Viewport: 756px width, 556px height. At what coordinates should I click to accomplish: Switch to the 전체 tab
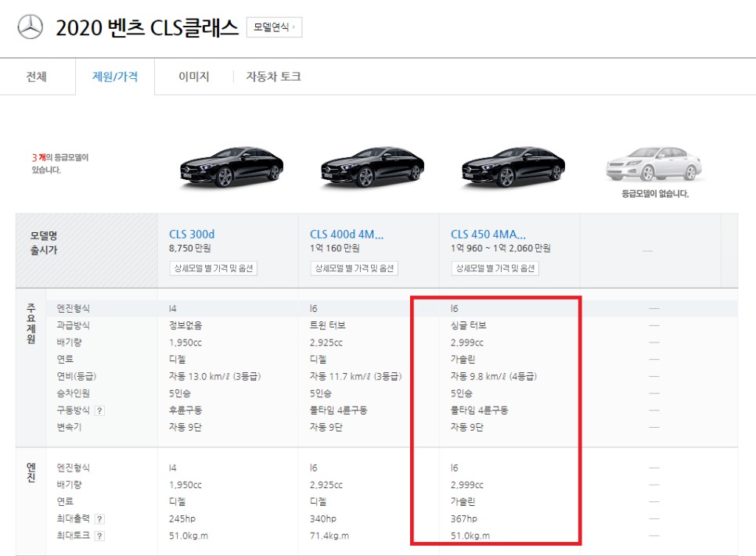tap(37, 77)
